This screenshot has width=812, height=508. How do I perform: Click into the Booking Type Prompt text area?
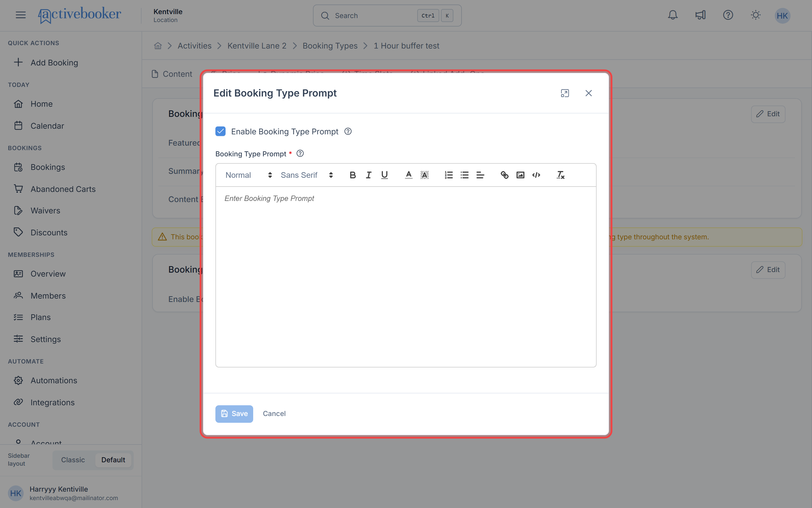[x=406, y=277]
